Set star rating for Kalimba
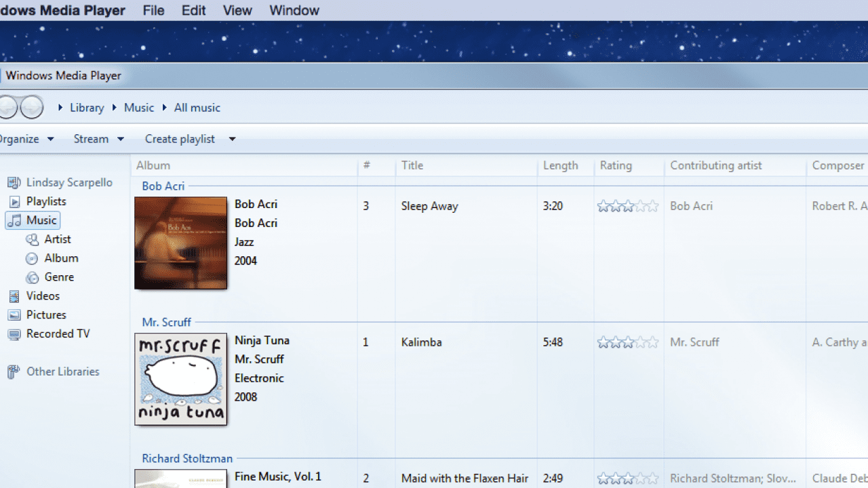 pyautogui.click(x=628, y=342)
